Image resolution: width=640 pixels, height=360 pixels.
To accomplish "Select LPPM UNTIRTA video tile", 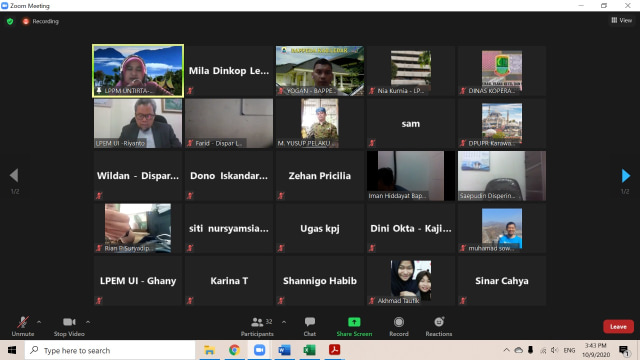I will click(138, 71).
